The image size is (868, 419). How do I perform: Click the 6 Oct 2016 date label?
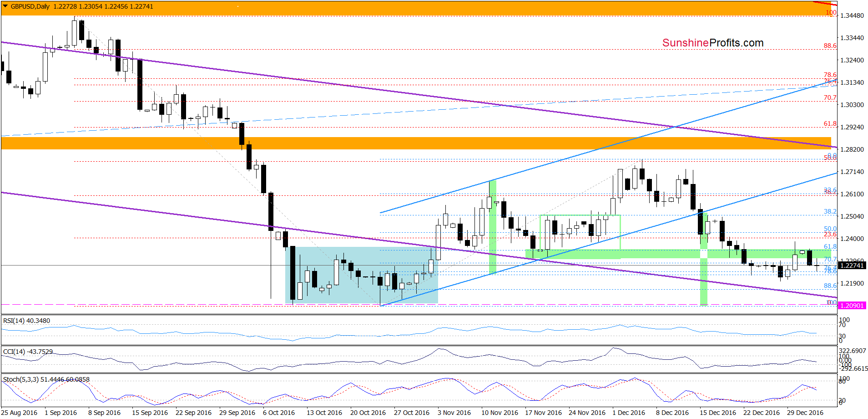(279, 413)
